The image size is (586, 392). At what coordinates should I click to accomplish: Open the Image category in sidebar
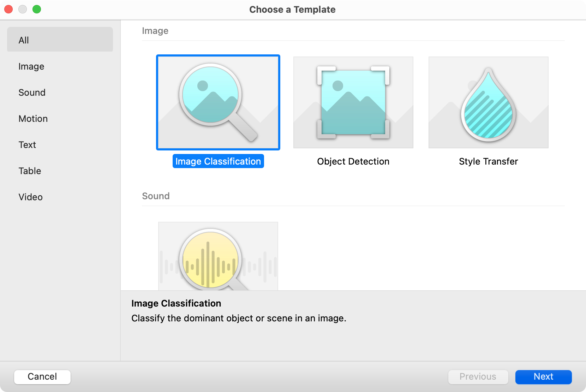coord(31,66)
